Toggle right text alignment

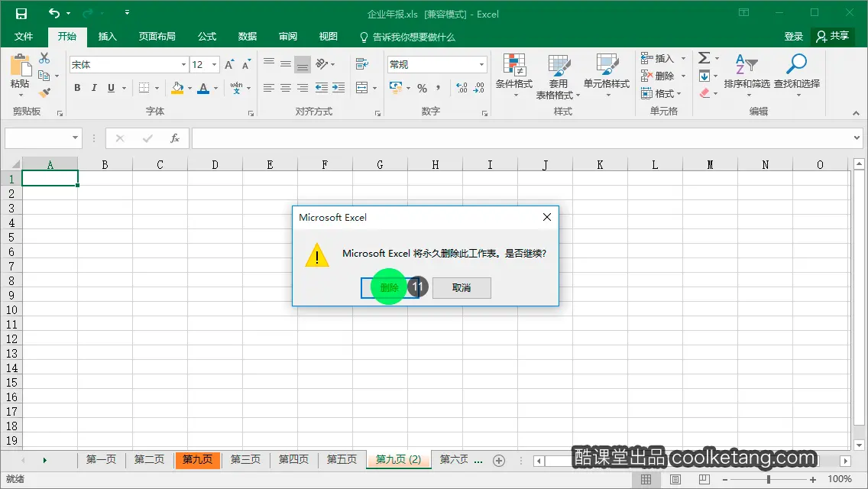click(x=303, y=88)
